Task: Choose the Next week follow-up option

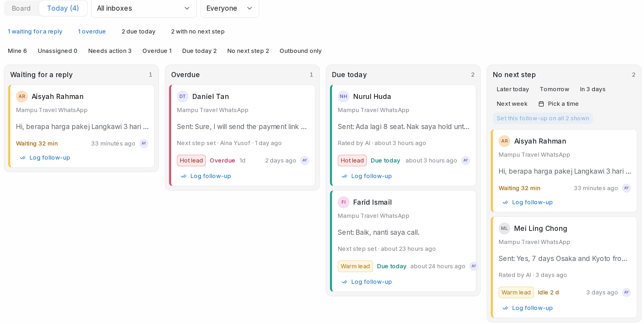Action: tap(512, 104)
